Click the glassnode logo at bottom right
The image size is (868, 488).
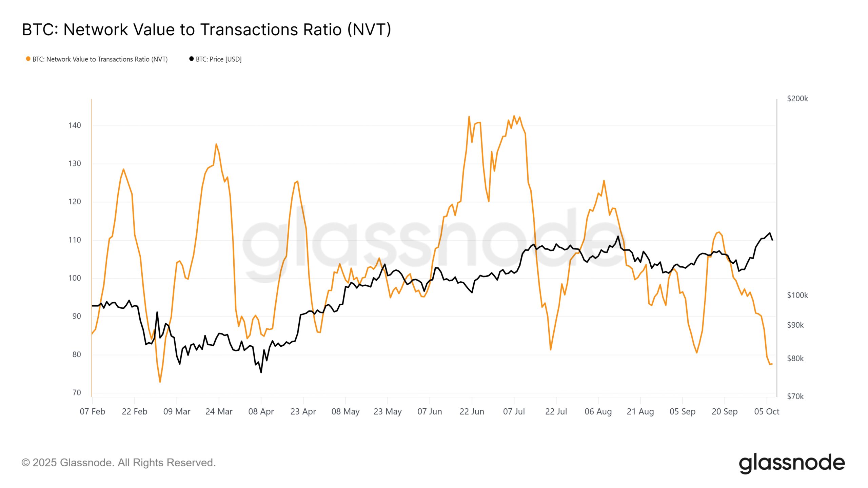tap(792, 463)
